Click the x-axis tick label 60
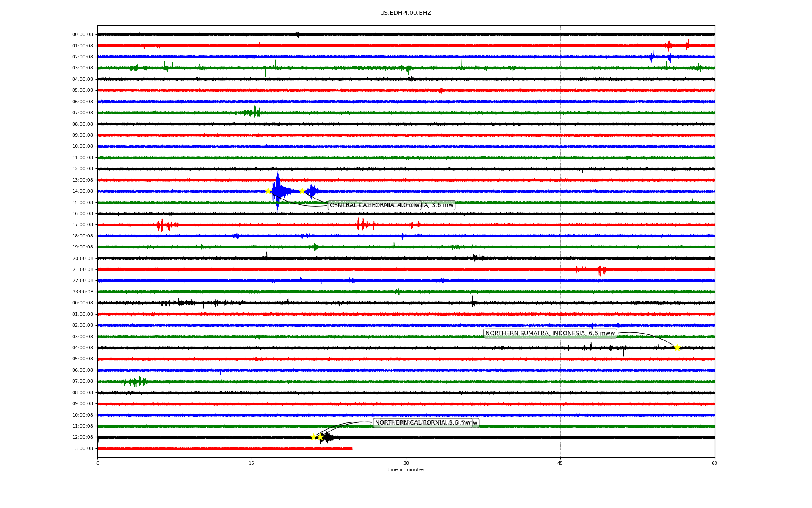The image size is (812, 508). (714, 464)
